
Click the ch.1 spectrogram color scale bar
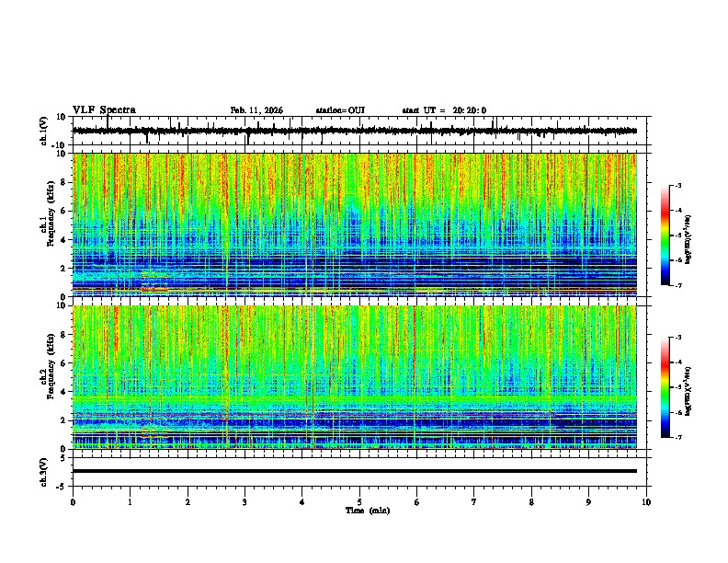tap(665, 236)
